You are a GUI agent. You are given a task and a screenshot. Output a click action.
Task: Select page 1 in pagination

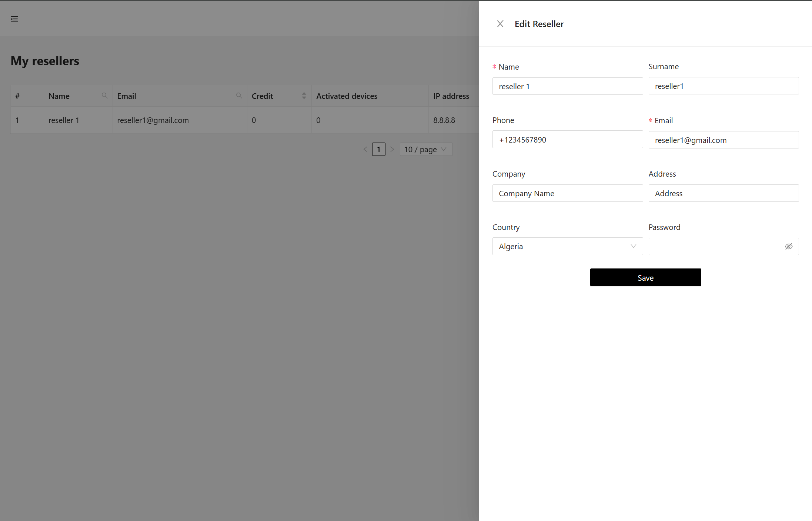(x=378, y=150)
